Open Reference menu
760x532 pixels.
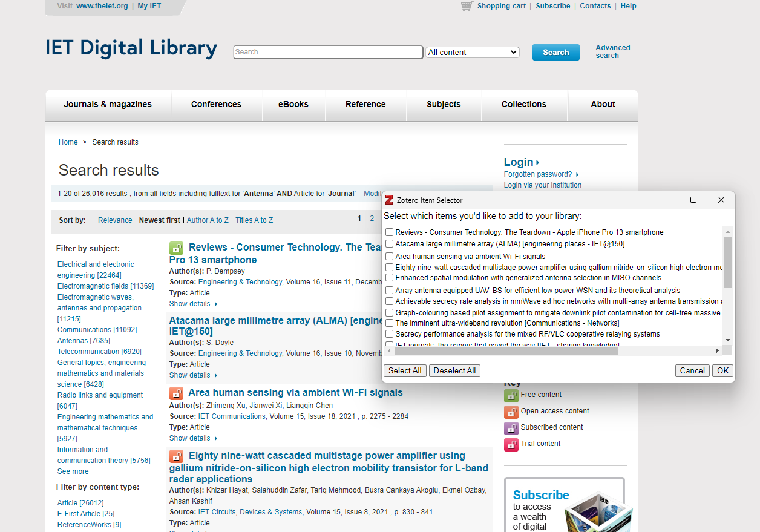tap(365, 104)
